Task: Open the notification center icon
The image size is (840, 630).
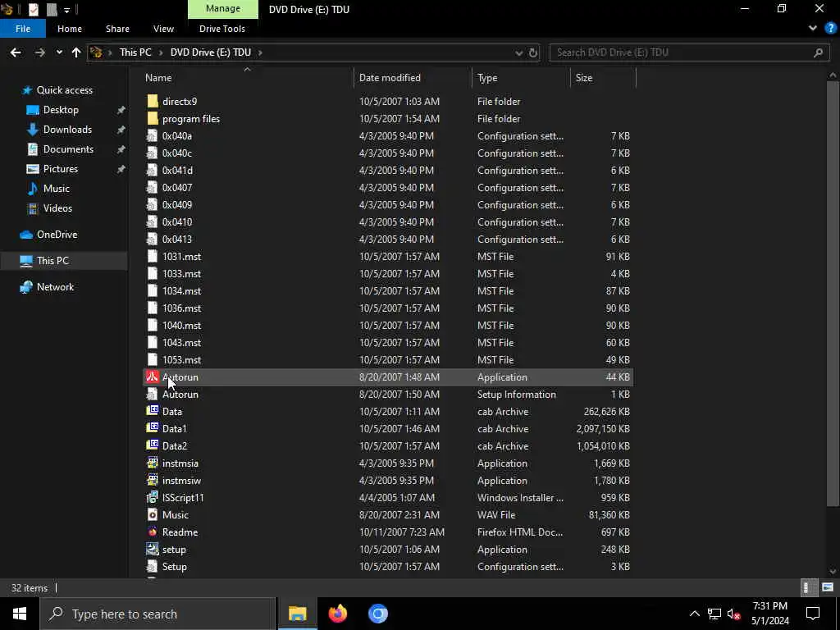Action: (813, 614)
